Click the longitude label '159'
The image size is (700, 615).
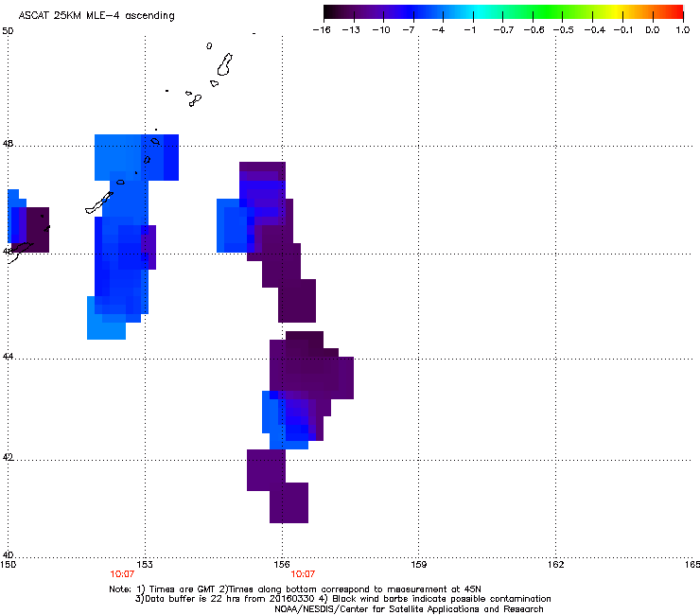point(418,565)
